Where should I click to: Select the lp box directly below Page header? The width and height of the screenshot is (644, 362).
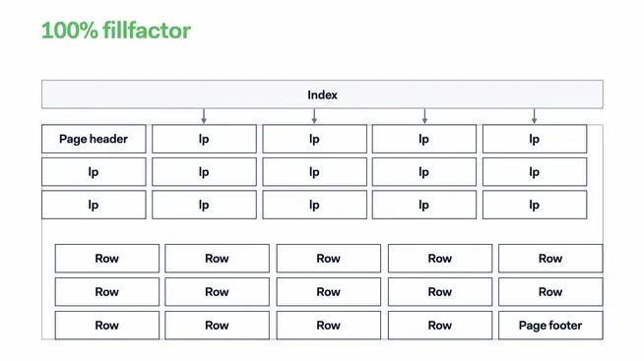click(94, 171)
